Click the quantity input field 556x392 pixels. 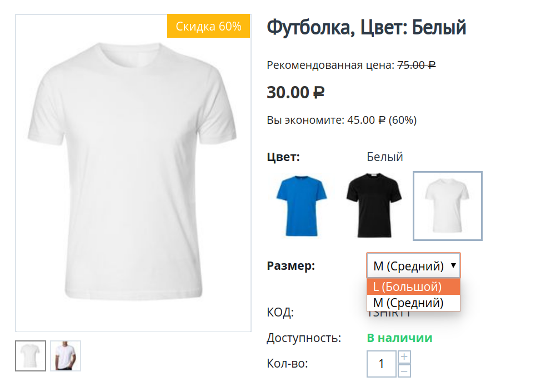tap(382, 364)
